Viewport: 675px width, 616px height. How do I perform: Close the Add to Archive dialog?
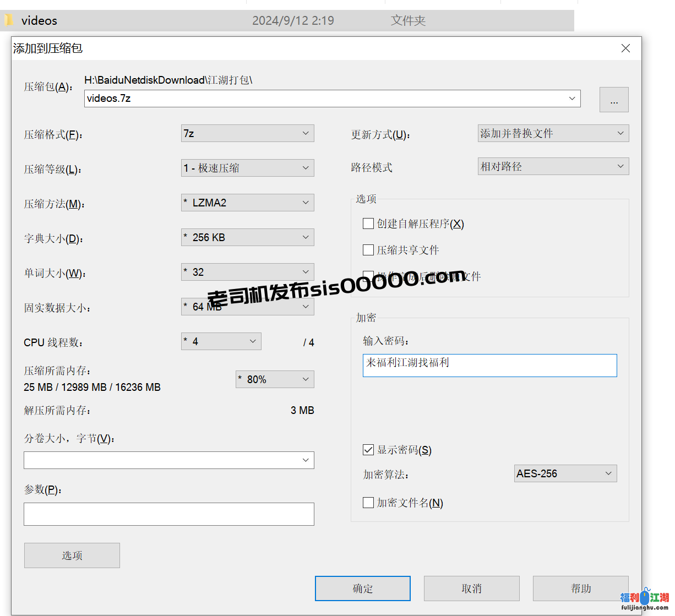click(625, 48)
